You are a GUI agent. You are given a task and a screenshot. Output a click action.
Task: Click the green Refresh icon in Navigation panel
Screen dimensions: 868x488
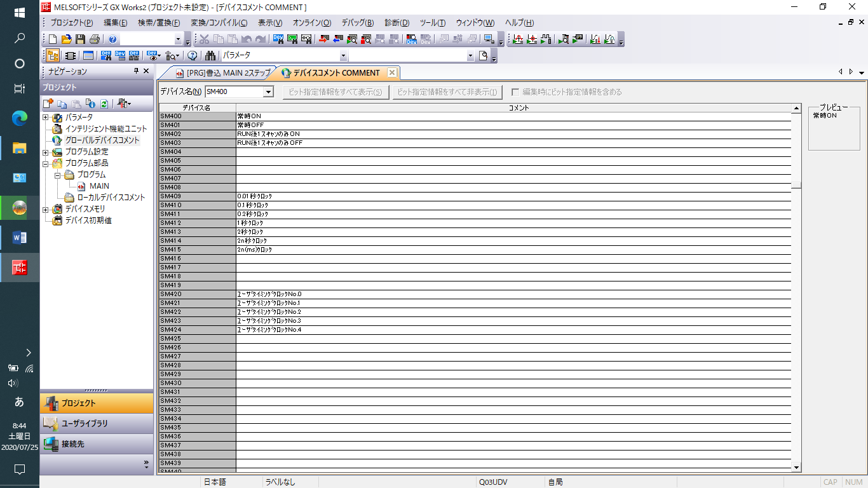104,104
